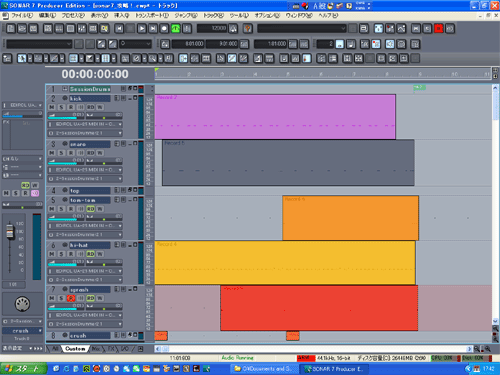
Task: Click the red Panic reset icon
Action: [x=439, y=29]
